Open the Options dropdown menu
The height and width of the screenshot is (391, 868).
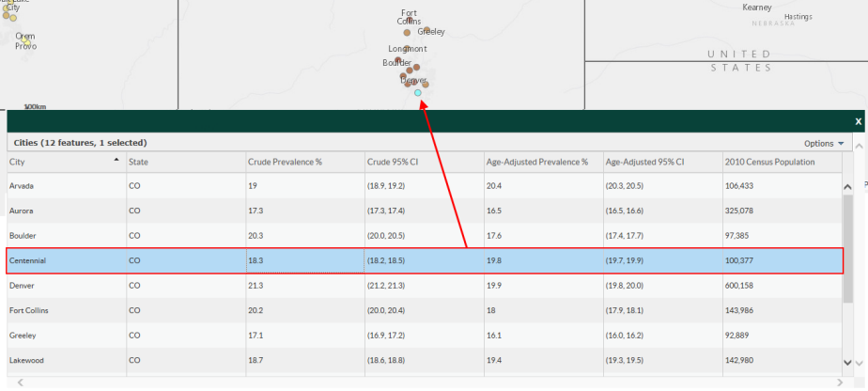(x=824, y=144)
